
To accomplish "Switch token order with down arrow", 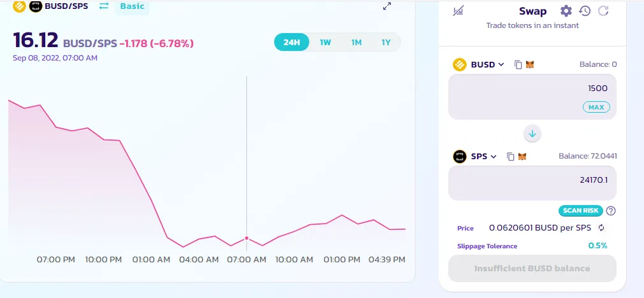I will (x=532, y=134).
